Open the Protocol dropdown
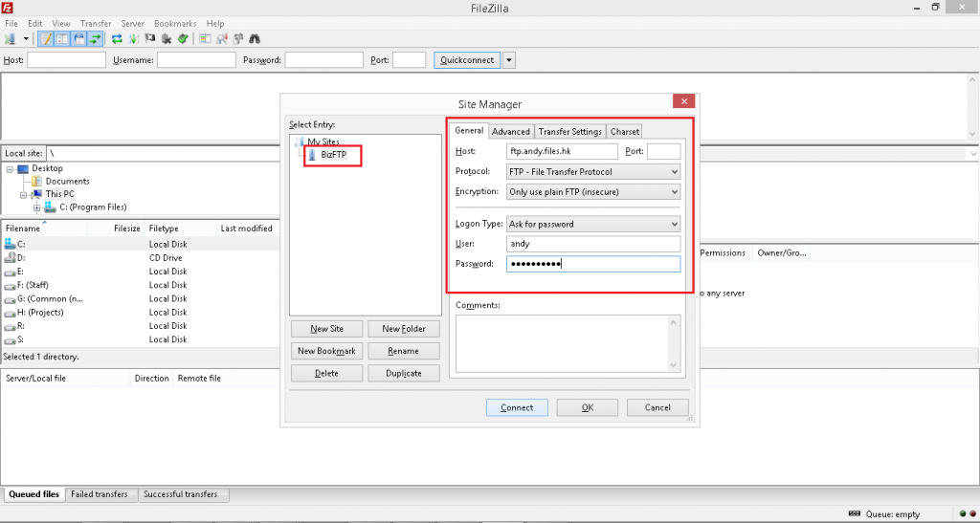The height and width of the screenshot is (523, 980). tap(593, 172)
